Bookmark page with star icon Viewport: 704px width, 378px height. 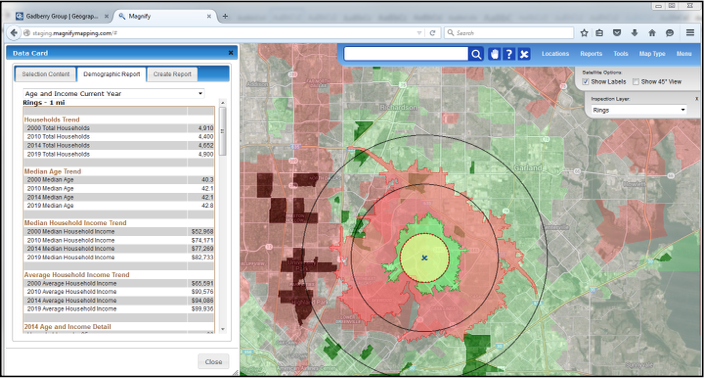(584, 33)
